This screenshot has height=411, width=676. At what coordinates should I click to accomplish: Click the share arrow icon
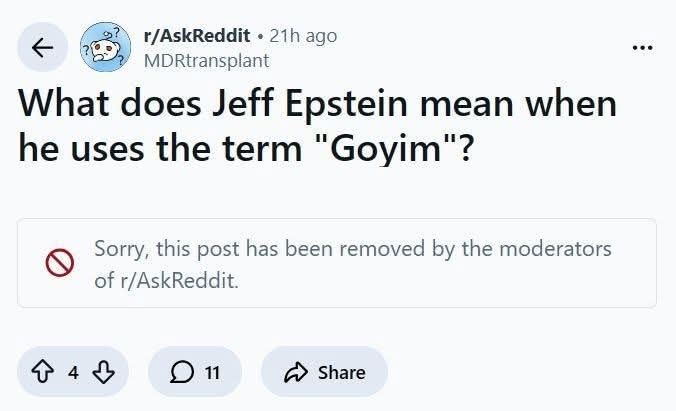(296, 372)
